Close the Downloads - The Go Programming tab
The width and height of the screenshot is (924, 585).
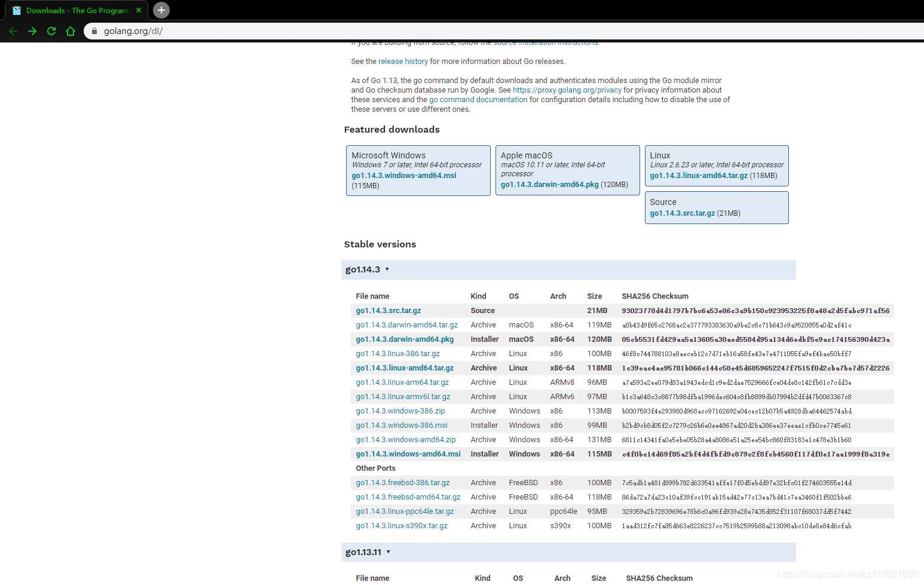[139, 10]
